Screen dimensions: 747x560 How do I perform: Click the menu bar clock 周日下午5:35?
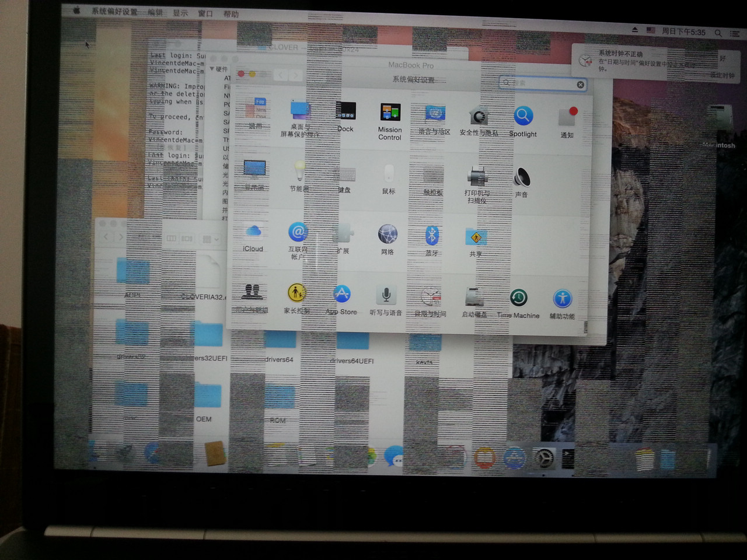(x=683, y=32)
